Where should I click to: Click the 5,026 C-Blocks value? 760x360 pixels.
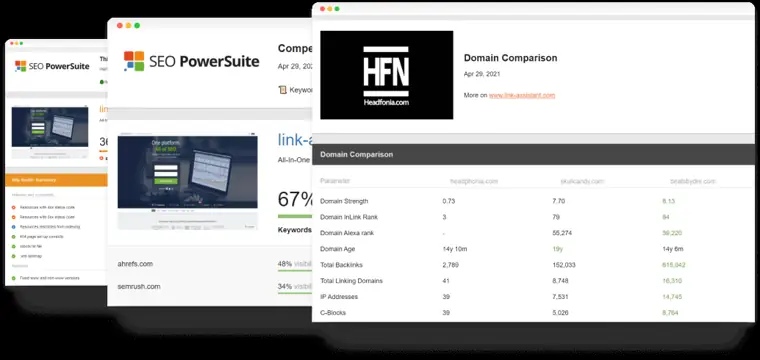[x=560, y=313]
